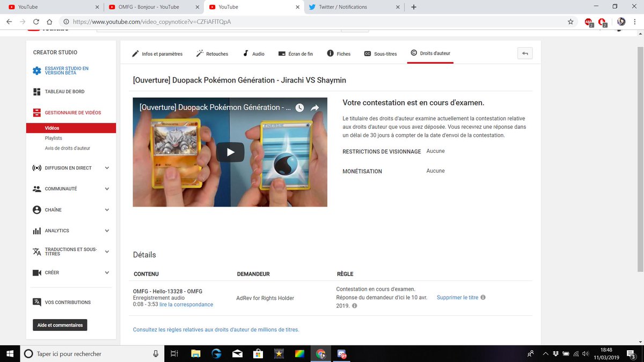Open Avis de droits d'auteur
The height and width of the screenshot is (362, 644).
pos(68,148)
